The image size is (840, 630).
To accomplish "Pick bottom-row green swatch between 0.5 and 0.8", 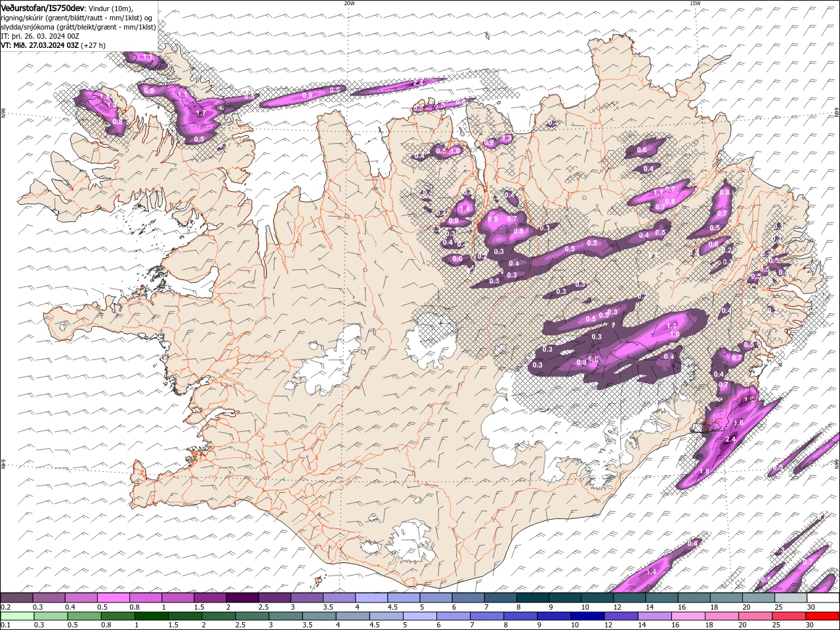I will pos(85,616).
